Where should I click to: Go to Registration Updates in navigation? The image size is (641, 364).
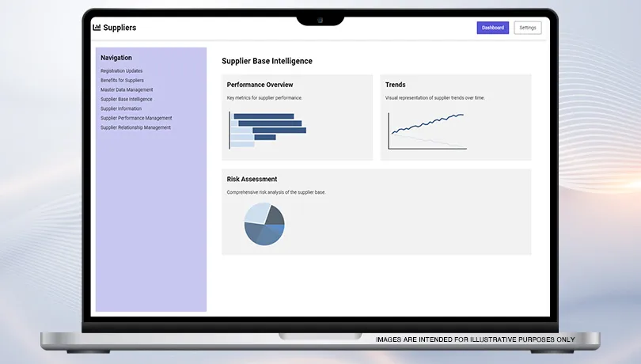[x=121, y=71]
